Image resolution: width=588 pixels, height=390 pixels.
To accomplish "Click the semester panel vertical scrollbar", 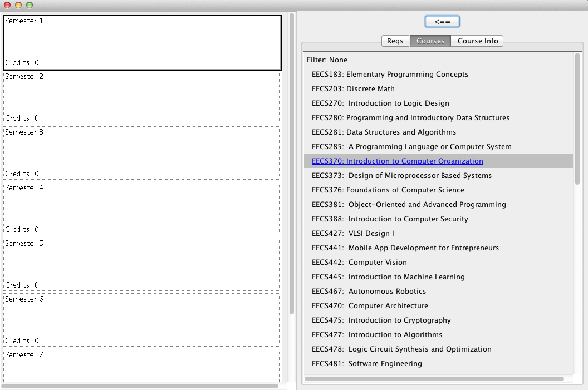I will [292, 164].
